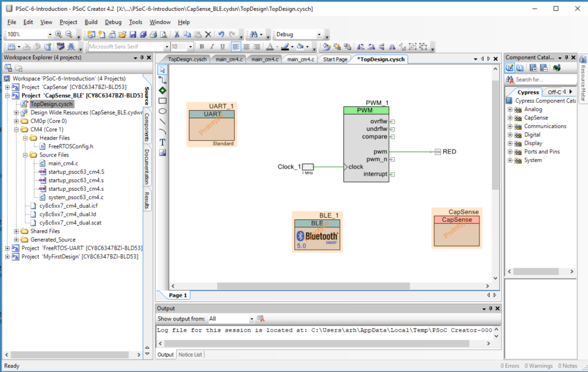Image resolution: width=588 pixels, height=372 pixels.
Task: Select the Components side tab
Action: click(x=146, y=127)
